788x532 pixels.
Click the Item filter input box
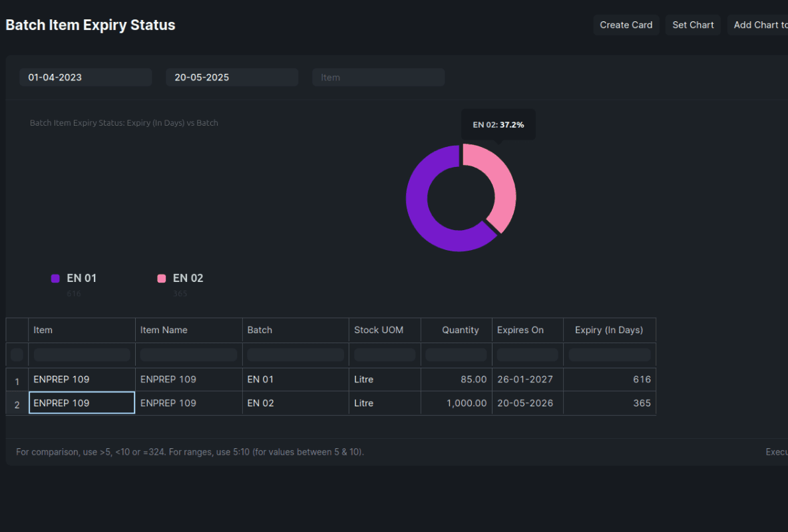point(378,77)
